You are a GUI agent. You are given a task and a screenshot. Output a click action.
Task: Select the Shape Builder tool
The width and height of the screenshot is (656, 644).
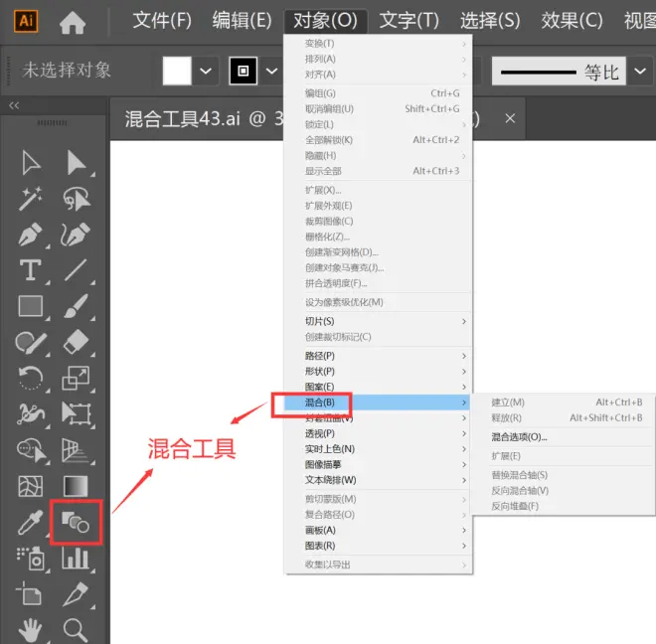coord(32,450)
